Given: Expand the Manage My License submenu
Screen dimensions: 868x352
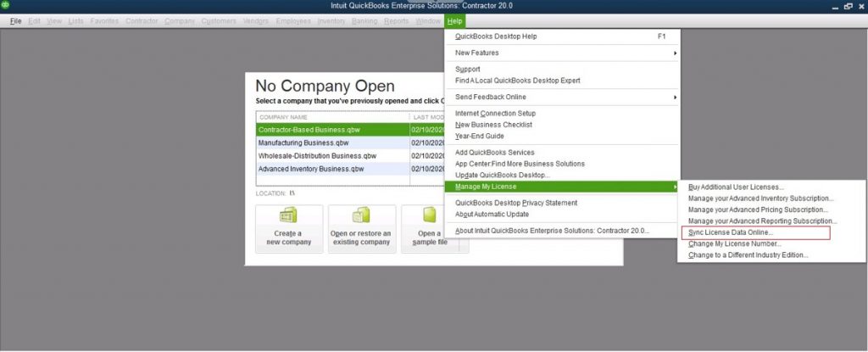Looking at the screenshot, I should (563, 187).
